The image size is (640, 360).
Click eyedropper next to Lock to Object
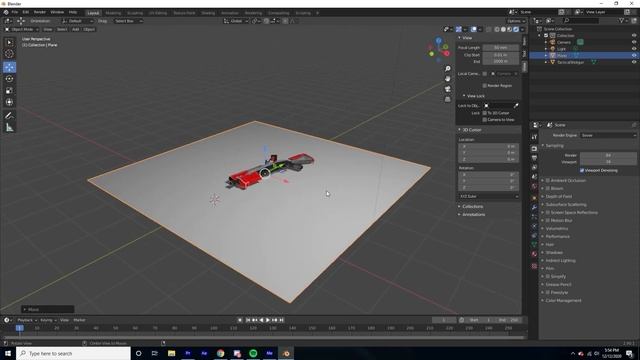point(516,106)
